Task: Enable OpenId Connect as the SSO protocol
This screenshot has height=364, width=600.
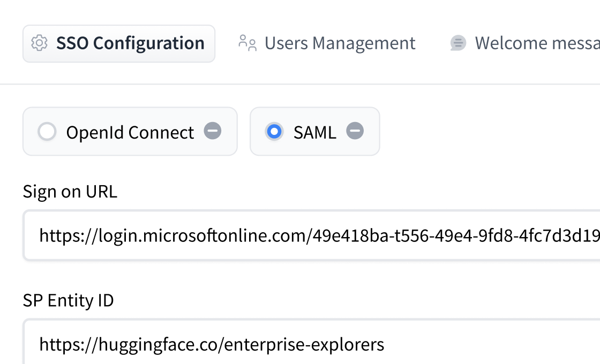Action: 47,131
